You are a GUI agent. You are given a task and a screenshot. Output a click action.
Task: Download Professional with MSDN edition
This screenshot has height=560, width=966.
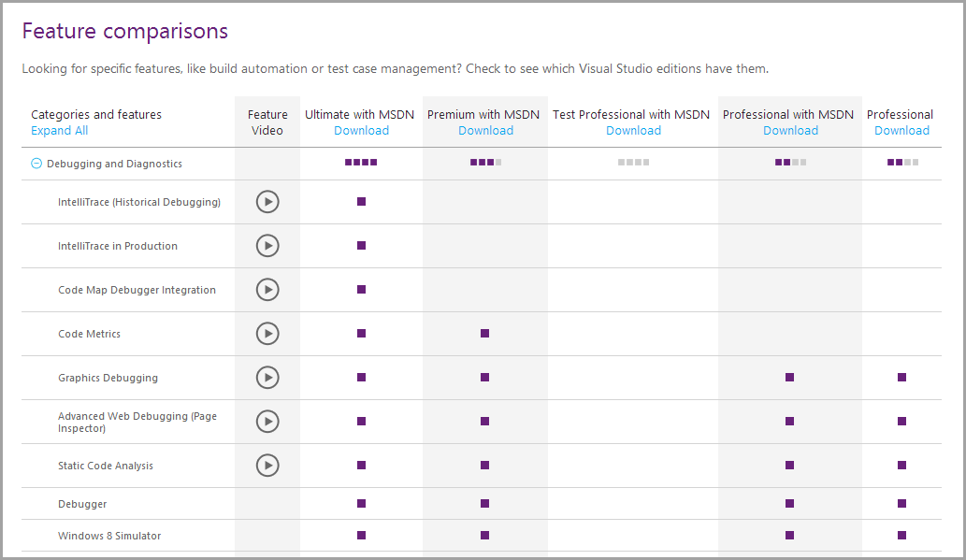click(x=790, y=131)
